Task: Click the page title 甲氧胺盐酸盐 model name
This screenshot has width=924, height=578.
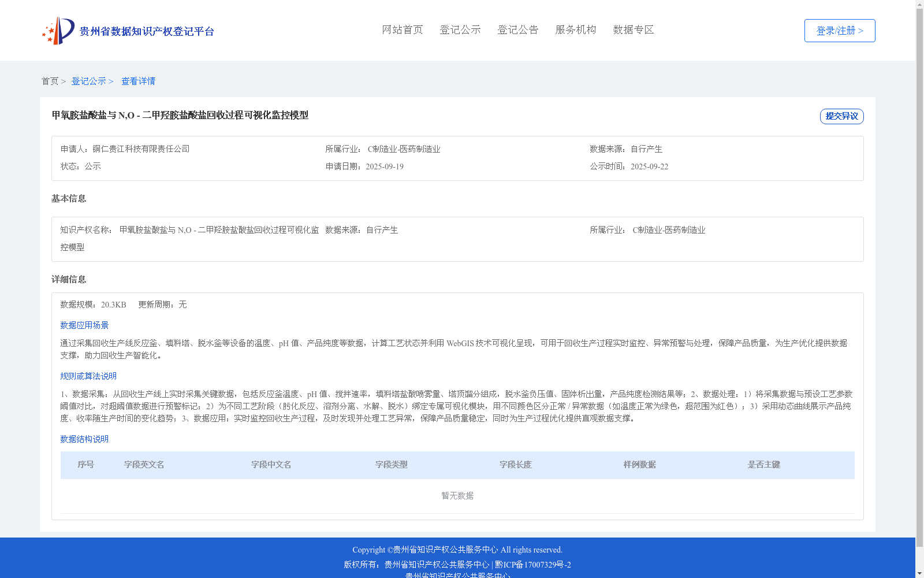Action: point(180,116)
